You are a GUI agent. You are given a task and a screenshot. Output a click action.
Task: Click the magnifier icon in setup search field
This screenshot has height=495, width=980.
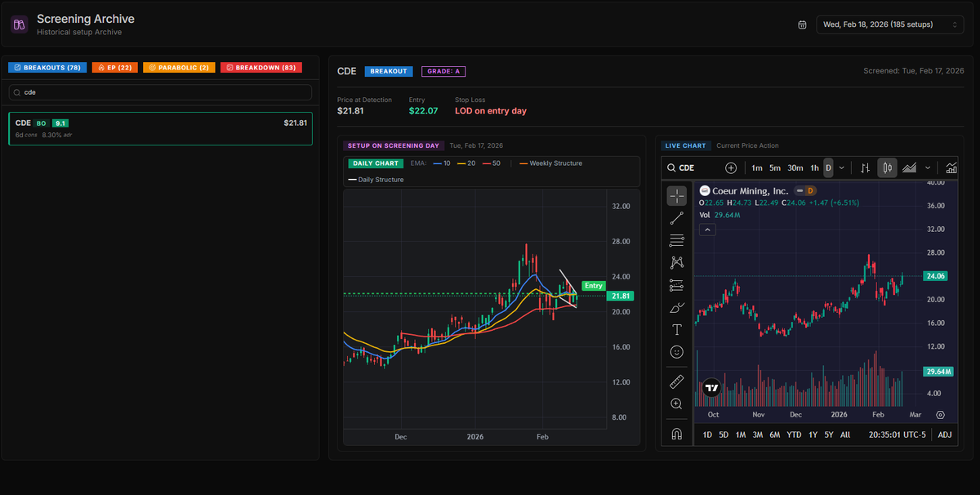16,92
